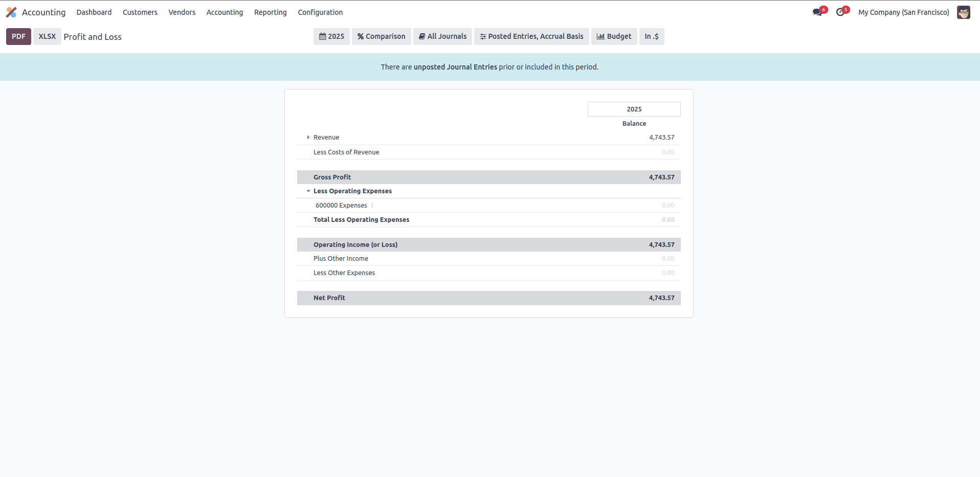
Task: Export report with the PDF button
Action: pyautogui.click(x=18, y=36)
